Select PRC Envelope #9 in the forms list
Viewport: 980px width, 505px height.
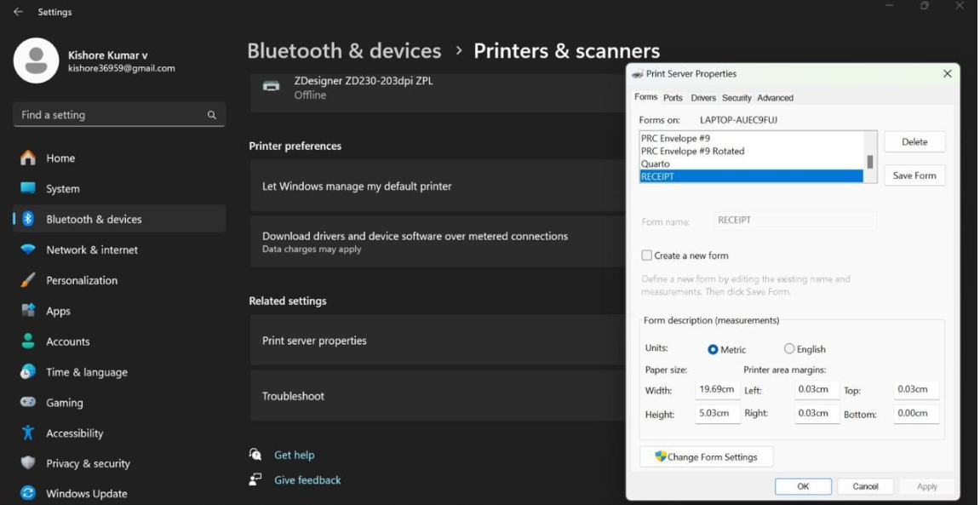point(751,138)
